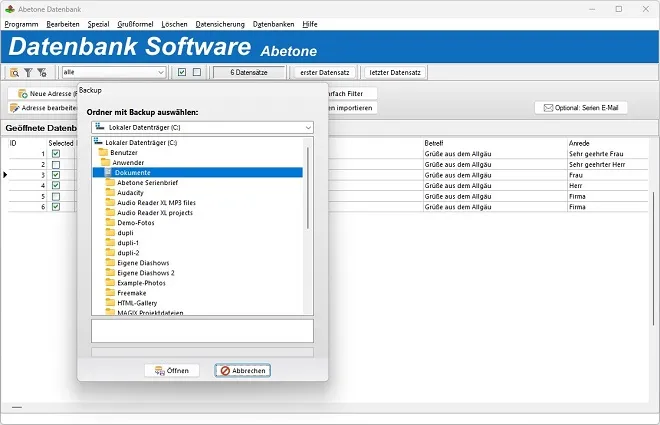Viewport: 660px width, 425px height.
Task: Select the Audio Reader XL projects folder
Action: (x=155, y=213)
